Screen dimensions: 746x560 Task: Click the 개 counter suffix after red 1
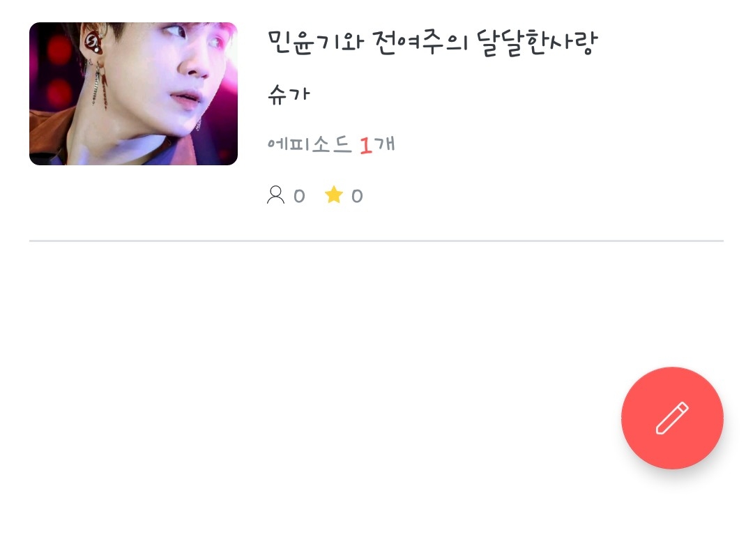click(x=384, y=144)
